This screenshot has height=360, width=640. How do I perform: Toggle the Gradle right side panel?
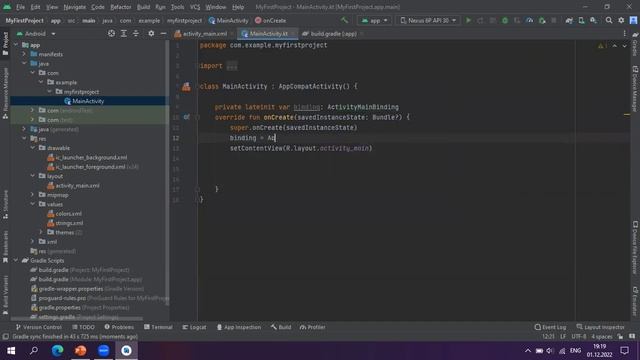[635, 45]
